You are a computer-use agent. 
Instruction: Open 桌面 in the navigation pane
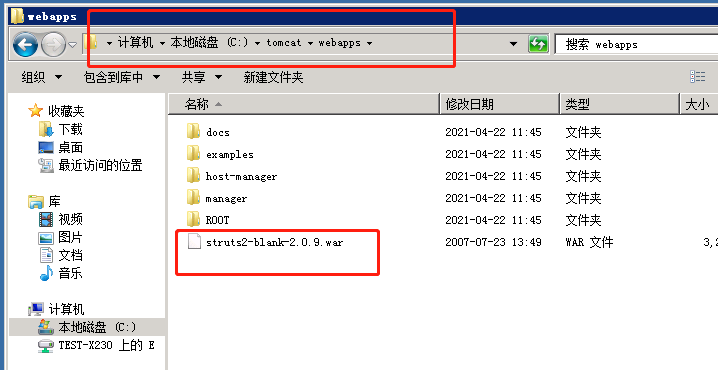[x=71, y=147]
